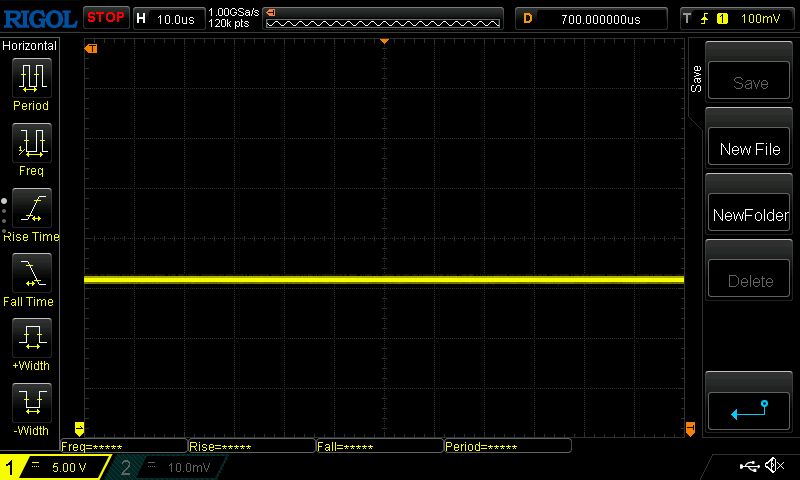Image resolution: width=800 pixels, height=480 pixels.
Task: Click the measurement page indicator dots
Action: pyautogui.click(x=4, y=216)
